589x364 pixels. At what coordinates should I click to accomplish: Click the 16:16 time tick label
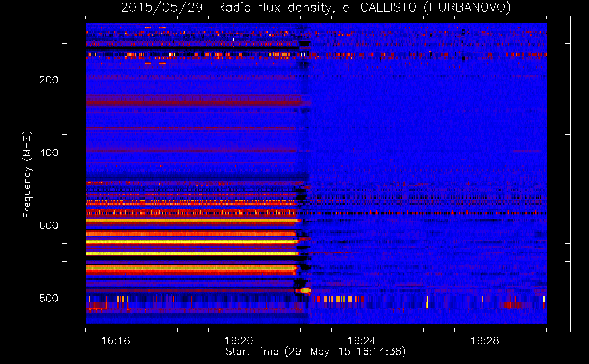pos(116,341)
